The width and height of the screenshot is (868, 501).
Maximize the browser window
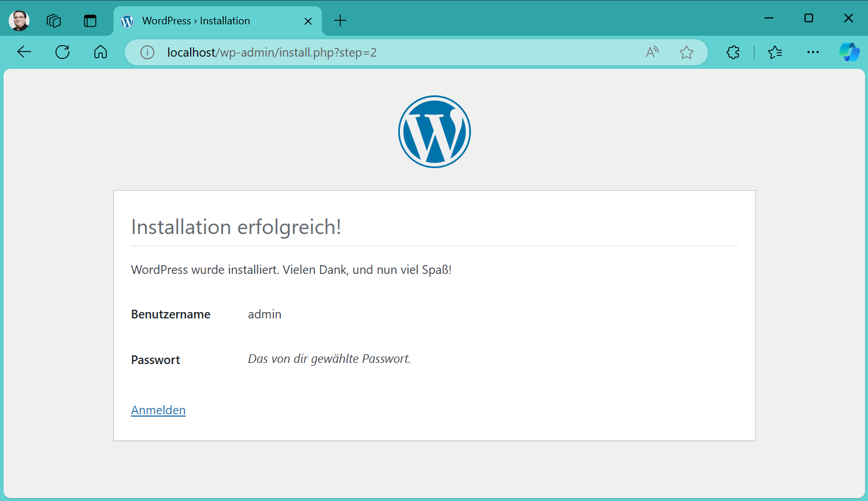tap(808, 18)
